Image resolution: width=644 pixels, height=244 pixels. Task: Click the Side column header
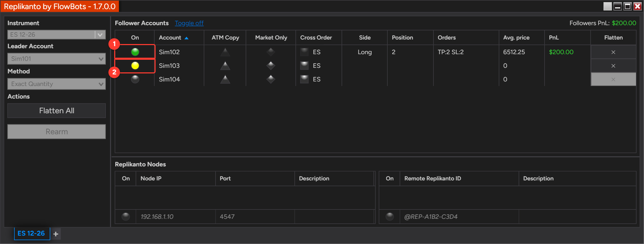coord(365,37)
